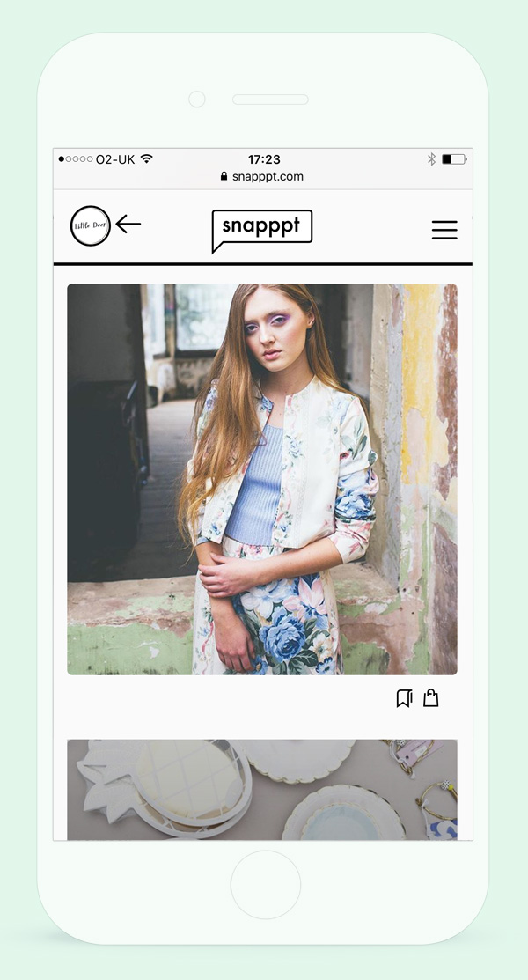Click the phone's round home button
Viewport: 528px width, 980px height.
pyautogui.click(x=266, y=886)
